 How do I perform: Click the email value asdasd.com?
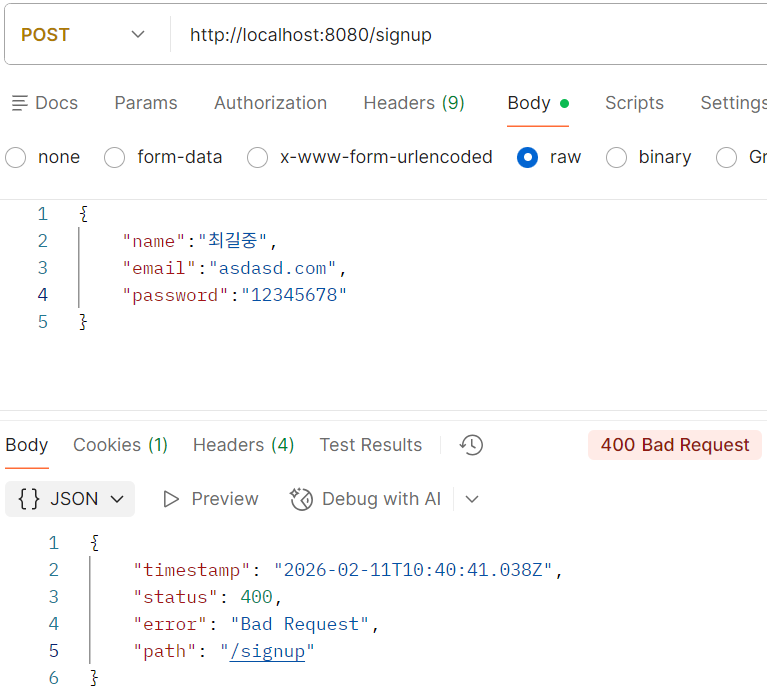pos(272,268)
